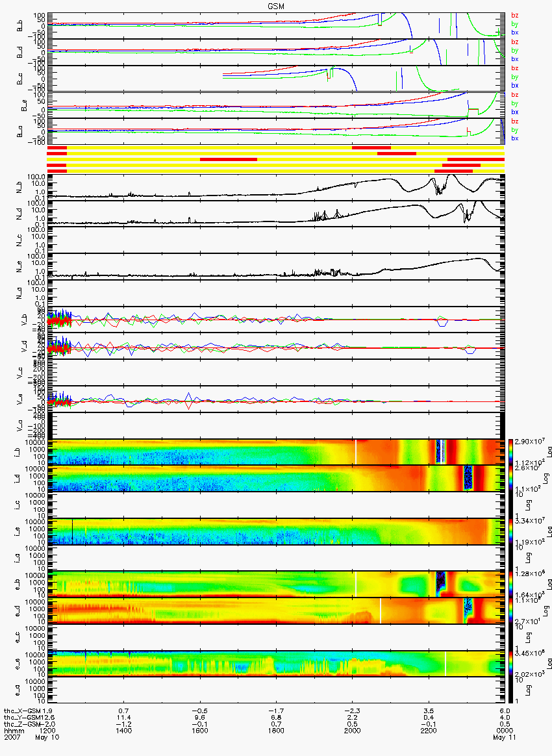This screenshot has height=756, width=552.
Task: Click the GSM plot title
Action: point(276,6)
